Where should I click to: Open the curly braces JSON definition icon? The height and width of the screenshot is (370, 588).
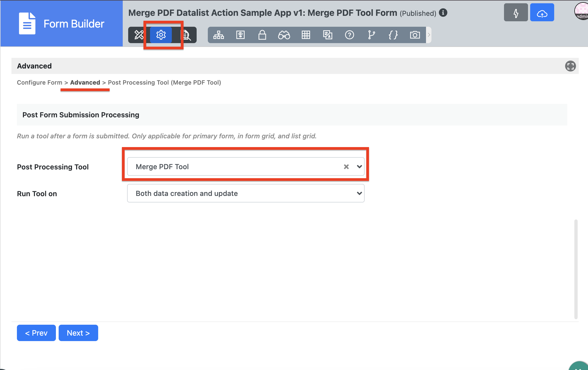coord(393,35)
